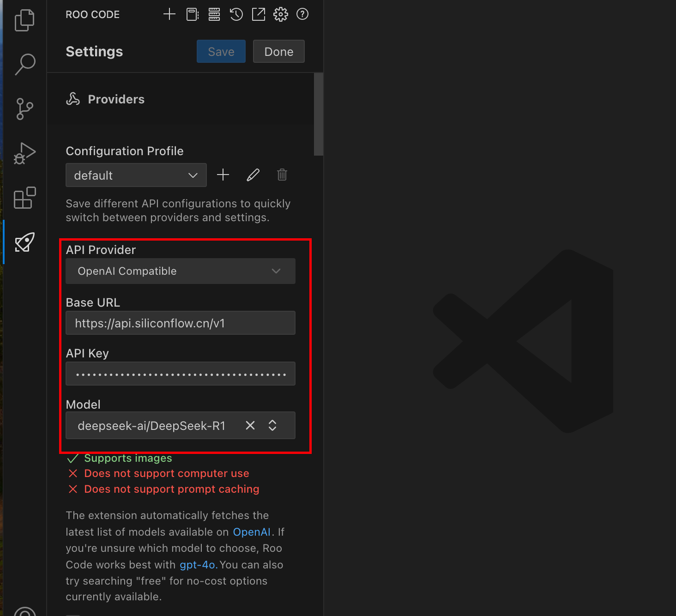The width and height of the screenshot is (676, 616).
Task: Open Roo Code help
Action: [x=302, y=14]
